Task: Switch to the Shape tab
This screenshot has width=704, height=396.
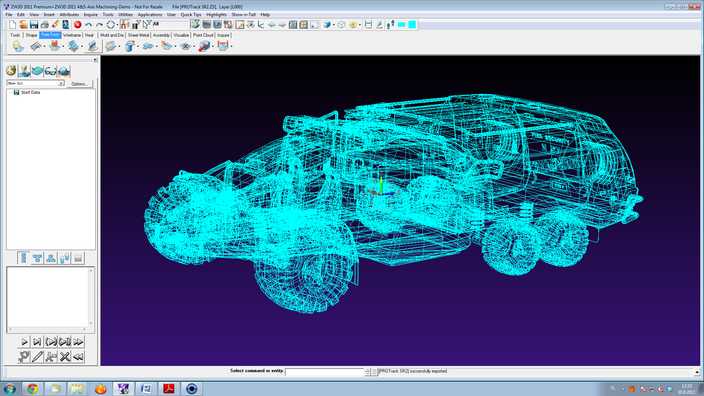Action: point(31,35)
